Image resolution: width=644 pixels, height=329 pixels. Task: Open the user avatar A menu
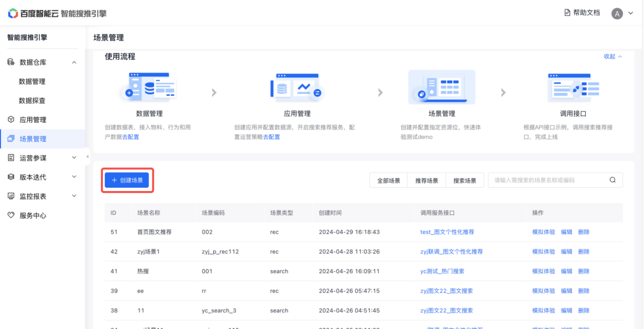tap(617, 14)
